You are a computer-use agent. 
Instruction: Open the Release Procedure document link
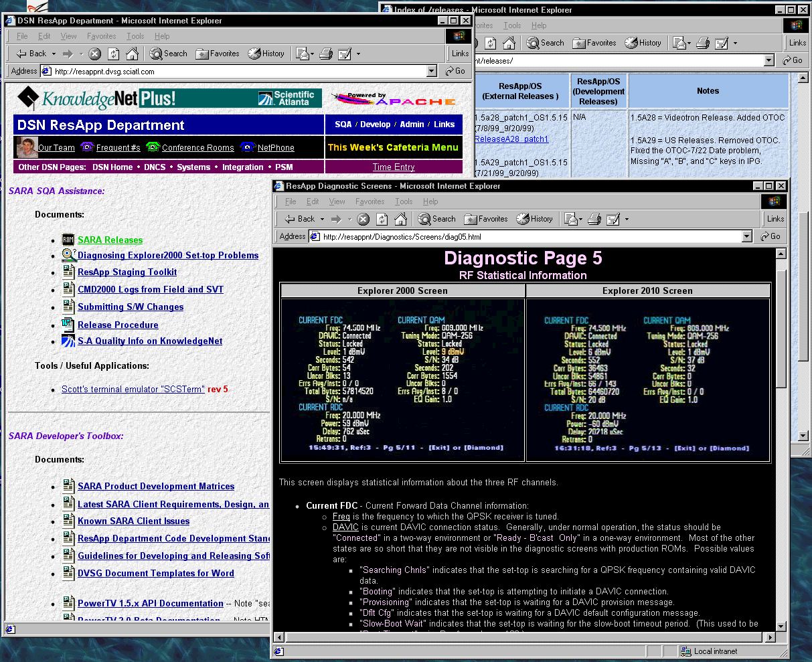click(x=118, y=325)
